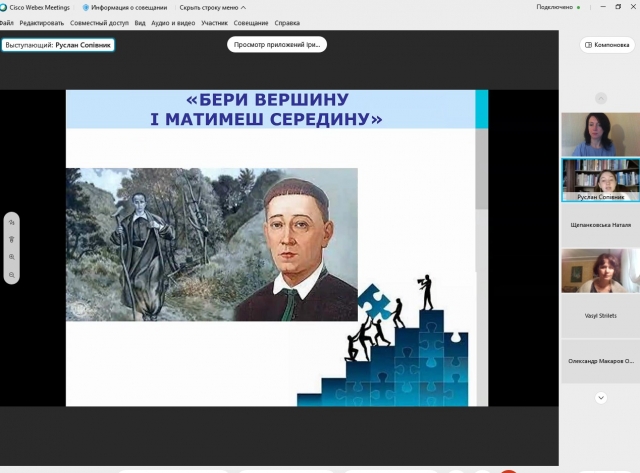Image resolution: width=640 pixels, height=473 pixels.
Task: Select the top woman's video thumbnail
Action: click(x=600, y=134)
